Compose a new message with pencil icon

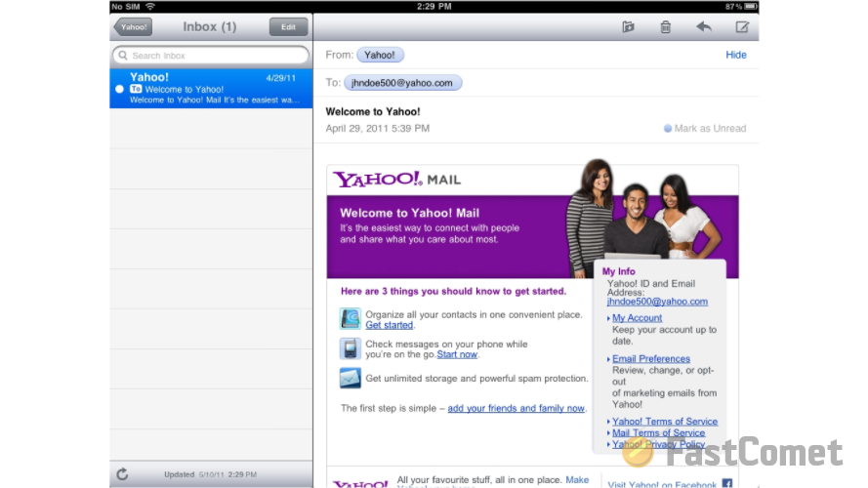click(742, 26)
